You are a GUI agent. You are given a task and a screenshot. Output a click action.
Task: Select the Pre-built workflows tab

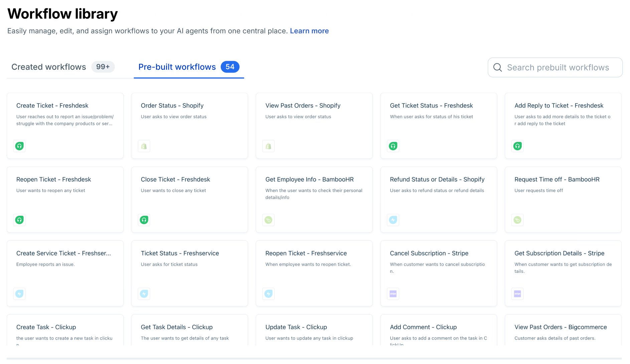[189, 67]
